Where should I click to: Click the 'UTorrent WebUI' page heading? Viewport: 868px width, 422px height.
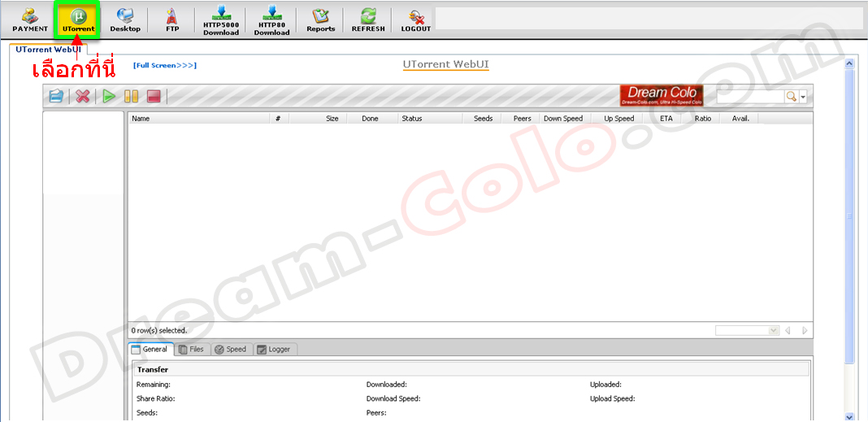click(445, 63)
